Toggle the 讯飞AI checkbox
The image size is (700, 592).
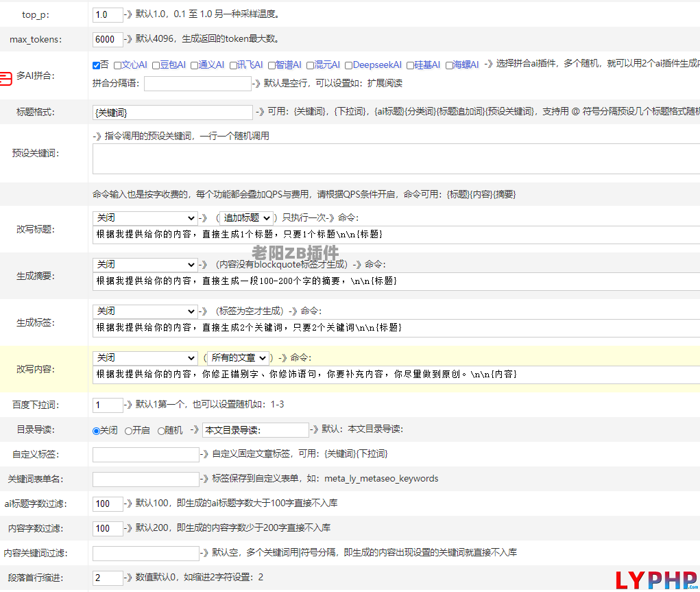233,66
